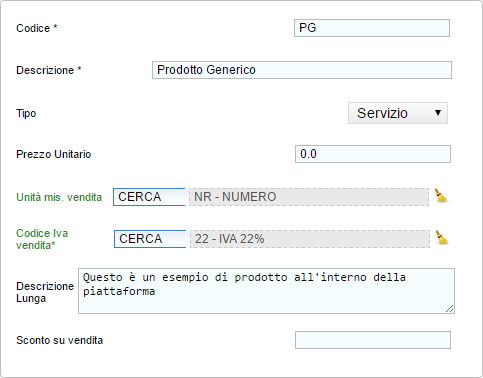Click the Codice * required label
The width and height of the screenshot is (483, 378).
[37, 28]
